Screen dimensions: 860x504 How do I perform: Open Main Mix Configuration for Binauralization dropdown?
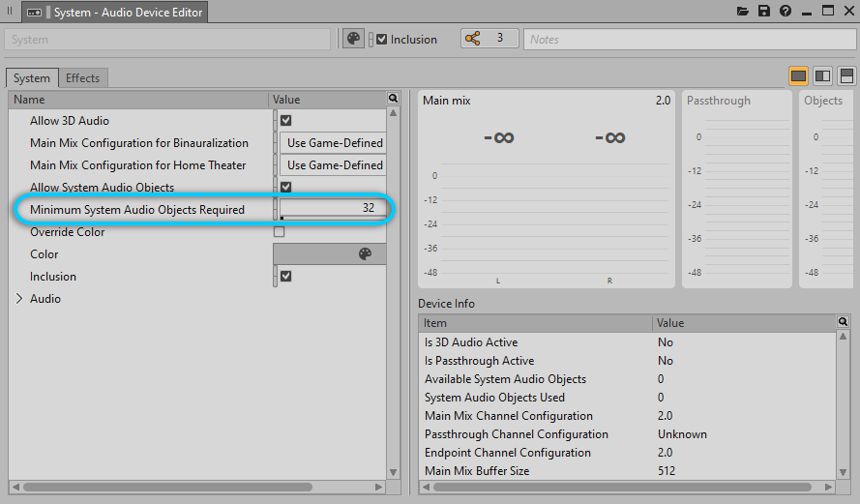click(334, 143)
